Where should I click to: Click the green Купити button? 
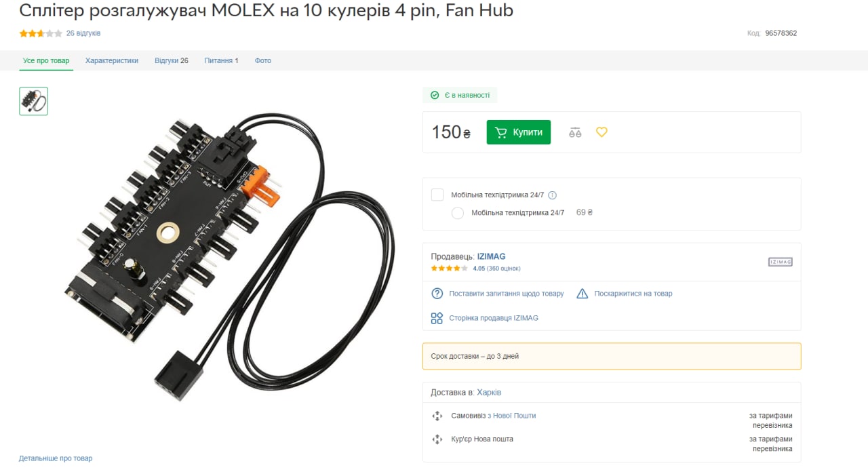[x=519, y=132]
